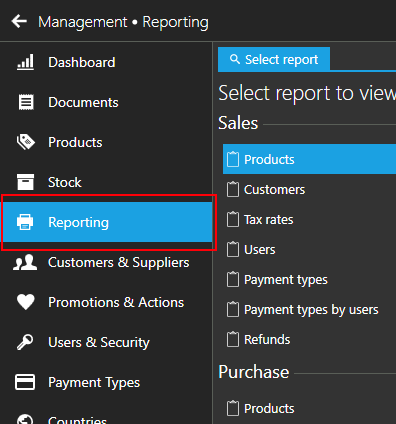Click the Customers & Suppliers people icon
Screen dimensions: 396x424
coord(25,262)
